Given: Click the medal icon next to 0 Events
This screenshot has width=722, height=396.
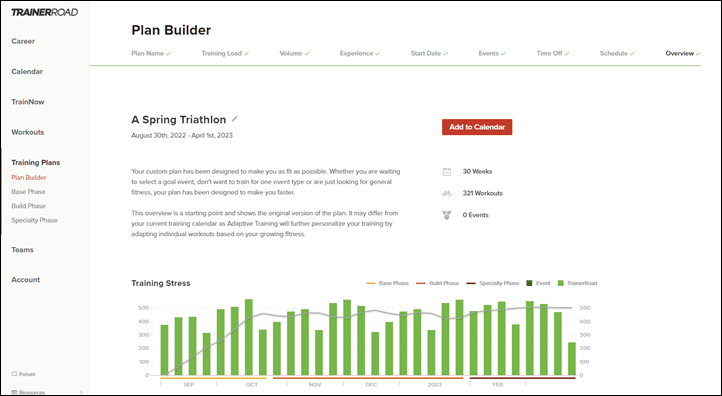Looking at the screenshot, I should [447, 215].
